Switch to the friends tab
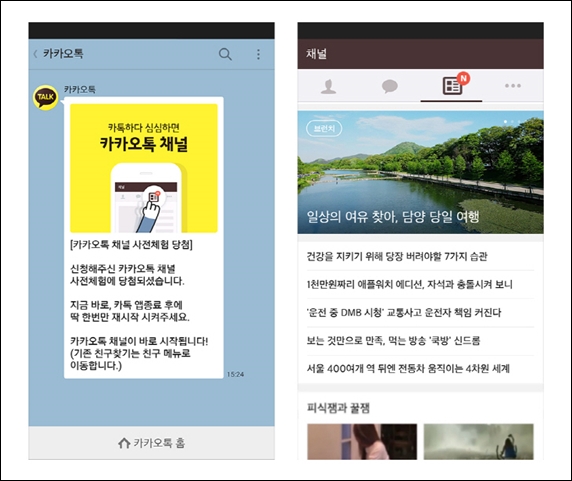 coord(328,86)
